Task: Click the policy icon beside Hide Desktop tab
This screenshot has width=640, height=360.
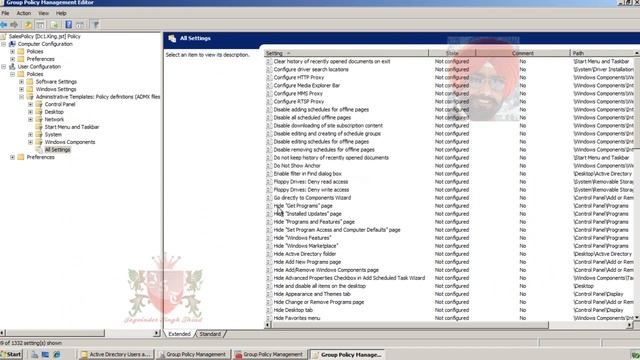Action: tap(269, 310)
